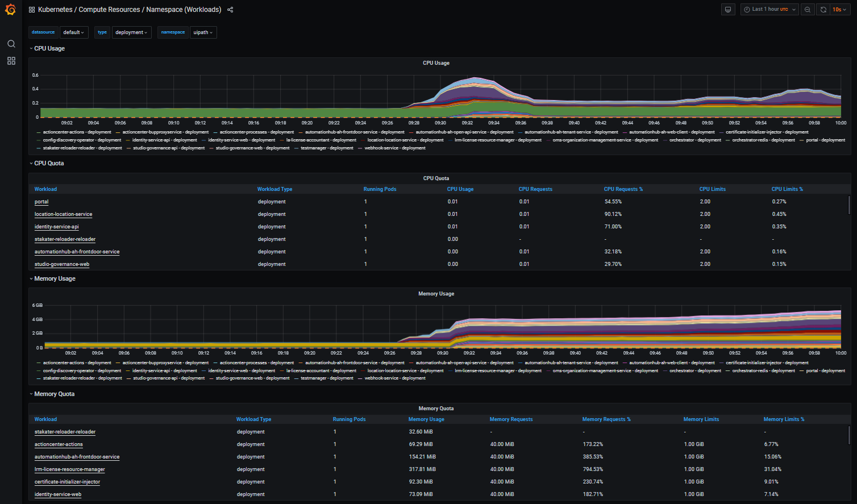Open studio-governance-web workload link
The height and width of the screenshot is (504, 857).
[62, 264]
